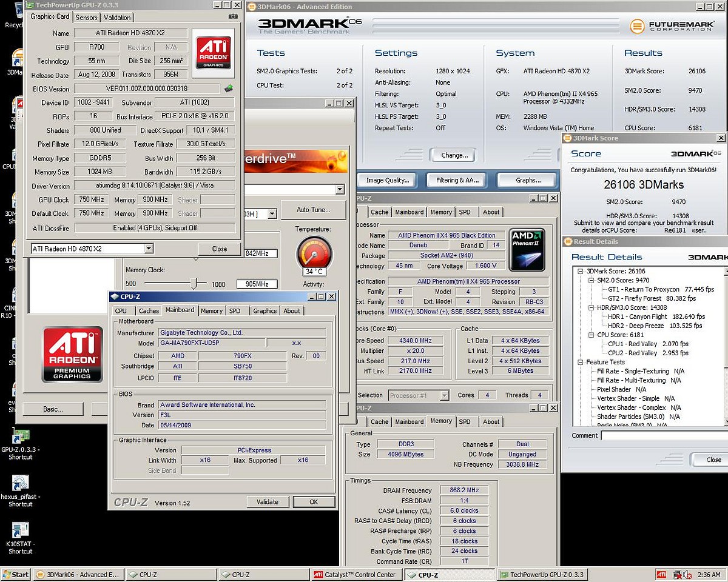This screenshot has height=582, width=728.
Task: Click the 842MHz clock value box
Action: [x=261, y=253]
